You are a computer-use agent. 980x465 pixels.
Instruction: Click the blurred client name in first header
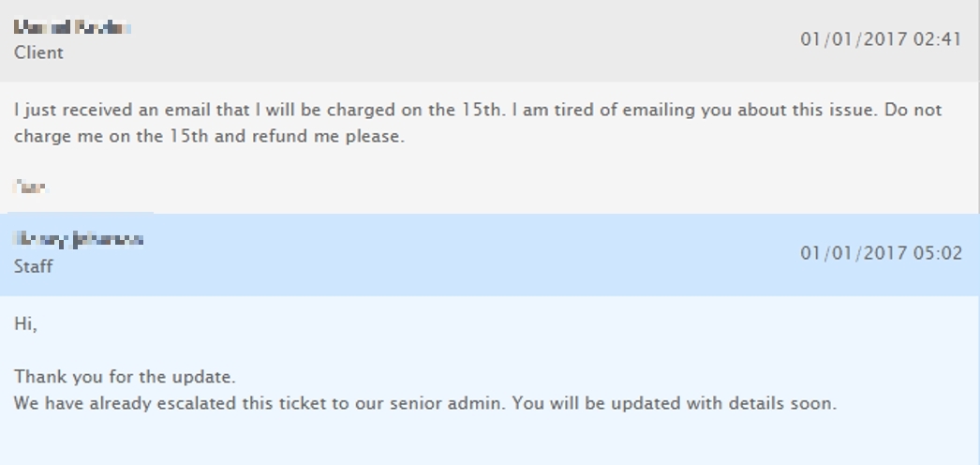coord(72,27)
